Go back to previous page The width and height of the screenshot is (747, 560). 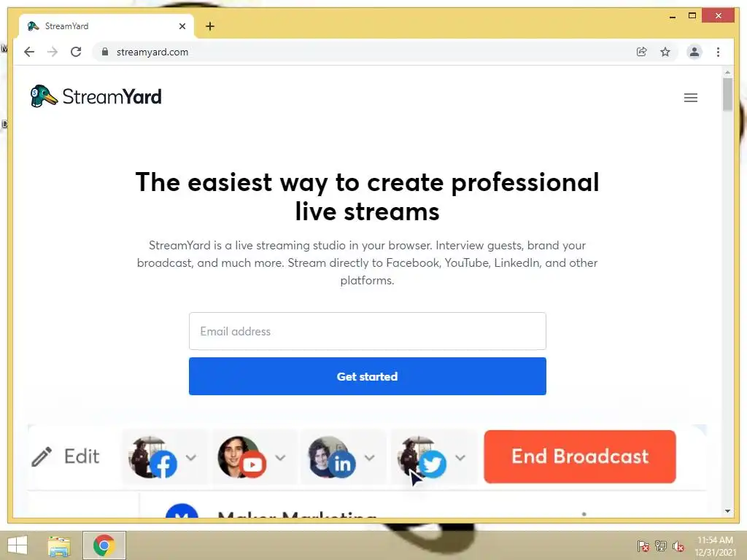[x=29, y=52]
